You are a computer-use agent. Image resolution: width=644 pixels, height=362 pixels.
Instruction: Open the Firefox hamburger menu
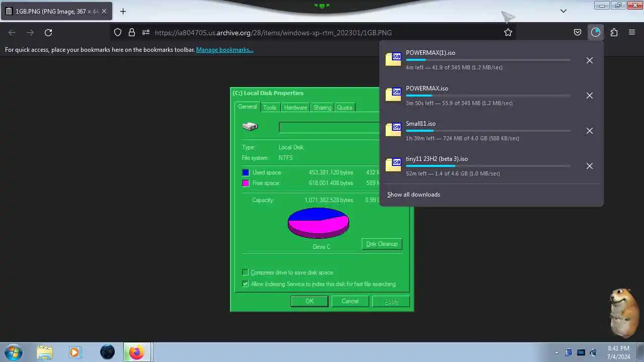(x=632, y=33)
